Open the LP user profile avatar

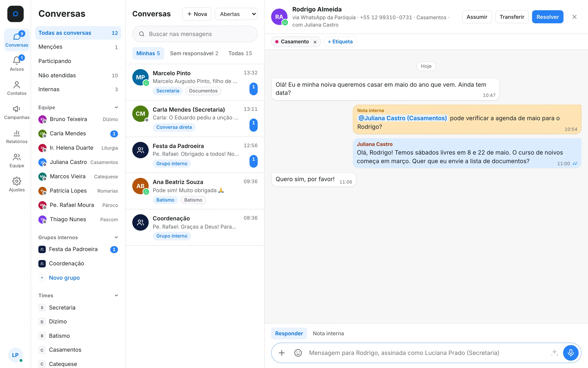[x=15, y=355]
